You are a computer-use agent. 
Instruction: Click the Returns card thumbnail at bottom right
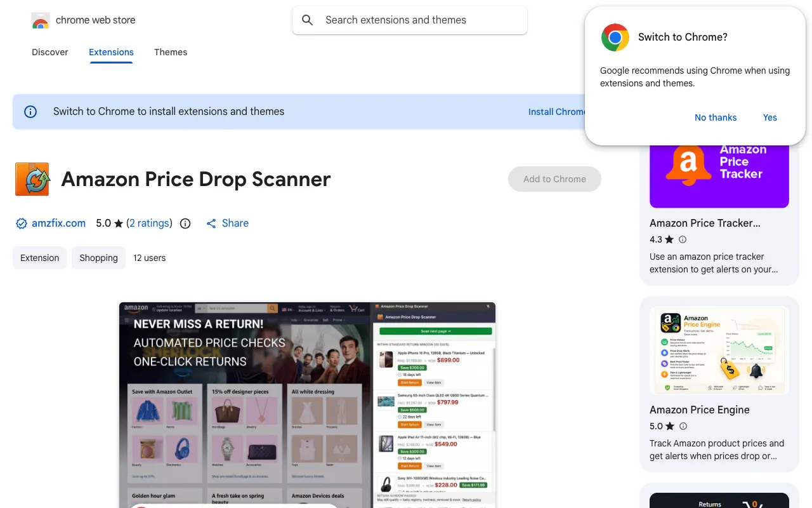point(719,500)
